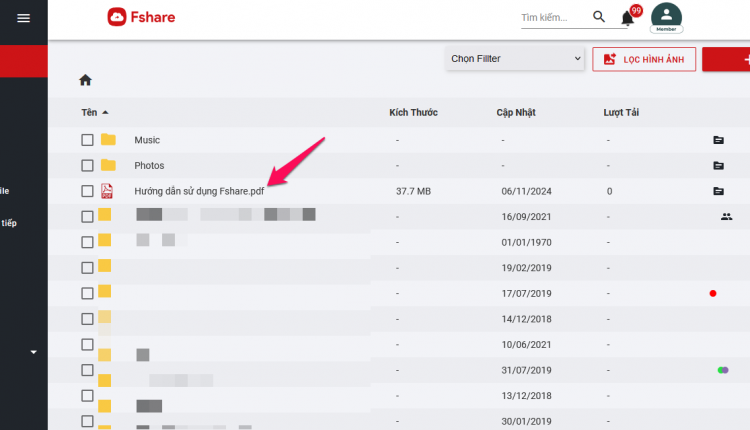
Task: Click the 14/12/2018 date
Action: [x=526, y=319]
